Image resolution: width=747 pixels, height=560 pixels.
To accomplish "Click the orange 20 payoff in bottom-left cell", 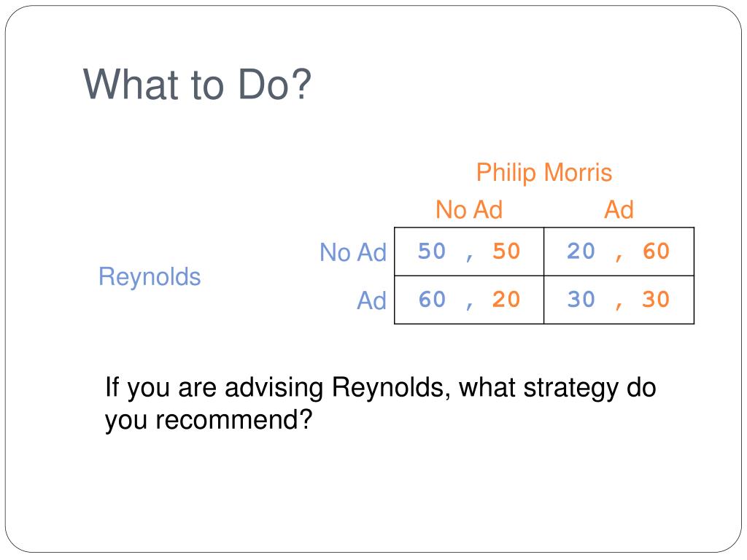I will (x=506, y=300).
